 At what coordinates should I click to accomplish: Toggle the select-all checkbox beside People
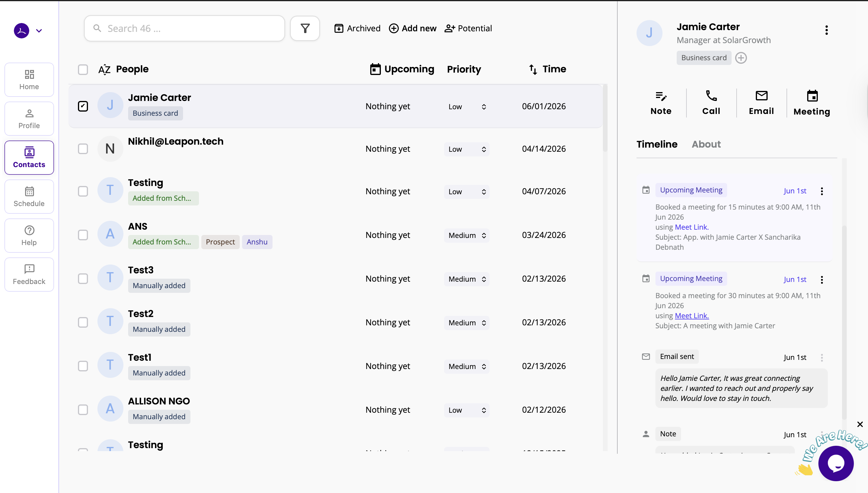click(83, 69)
